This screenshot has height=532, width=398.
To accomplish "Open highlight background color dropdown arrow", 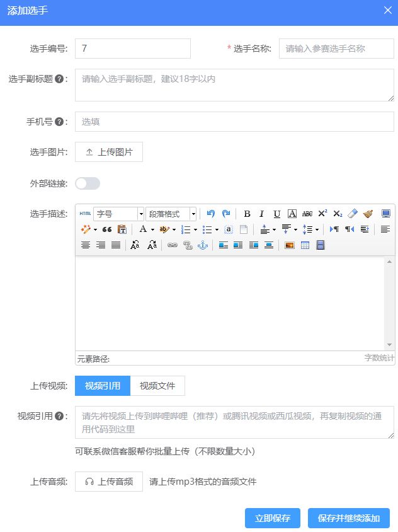I will pos(174,229).
